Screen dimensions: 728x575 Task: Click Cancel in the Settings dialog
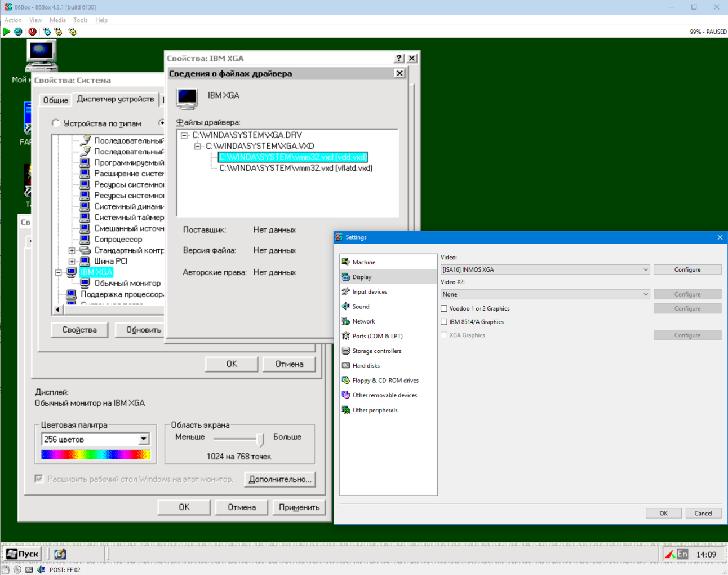(x=703, y=513)
